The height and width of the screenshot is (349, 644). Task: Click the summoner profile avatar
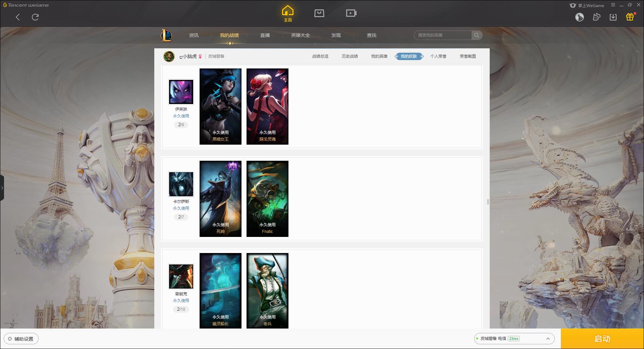pyautogui.click(x=169, y=56)
